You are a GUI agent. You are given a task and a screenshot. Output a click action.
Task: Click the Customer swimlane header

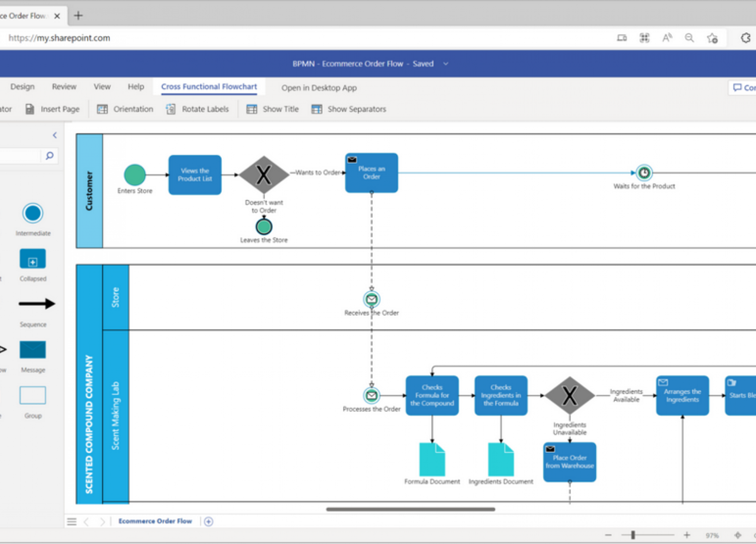pyautogui.click(x=90, y=191)
